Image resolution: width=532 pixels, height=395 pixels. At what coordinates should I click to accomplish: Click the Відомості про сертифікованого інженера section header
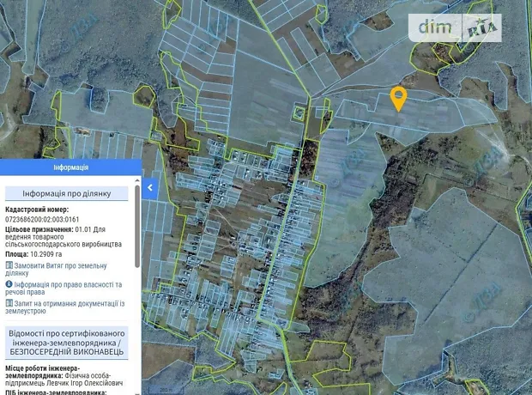[67, 342]
